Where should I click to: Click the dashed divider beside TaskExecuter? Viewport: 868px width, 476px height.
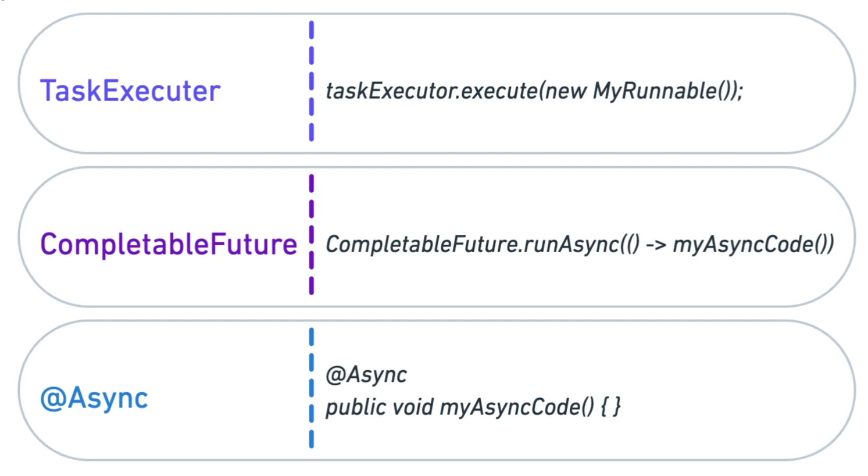pos(312,81)
